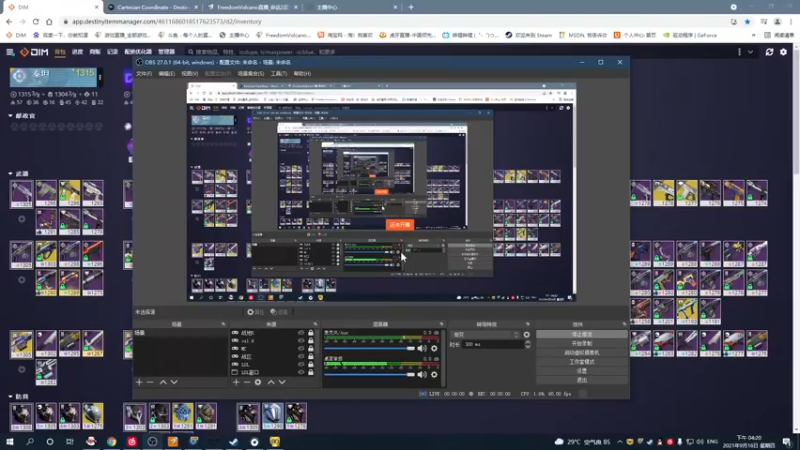Image resolution: width=800 pixels, height=450 pixels.
Task: Open the DIM hamburger menu
Action: click(10, 52)
